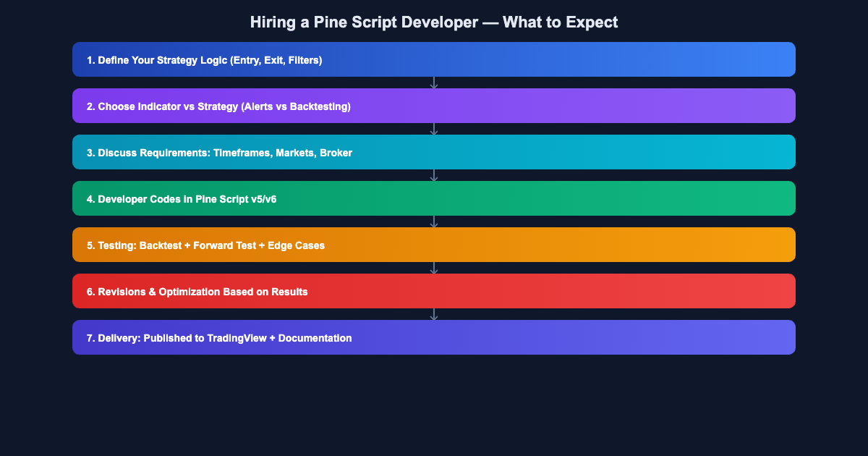Click the 'Choose Indicator vs Strategy' purple bar
Screen dimensions: 868x456
coord(434,106)
